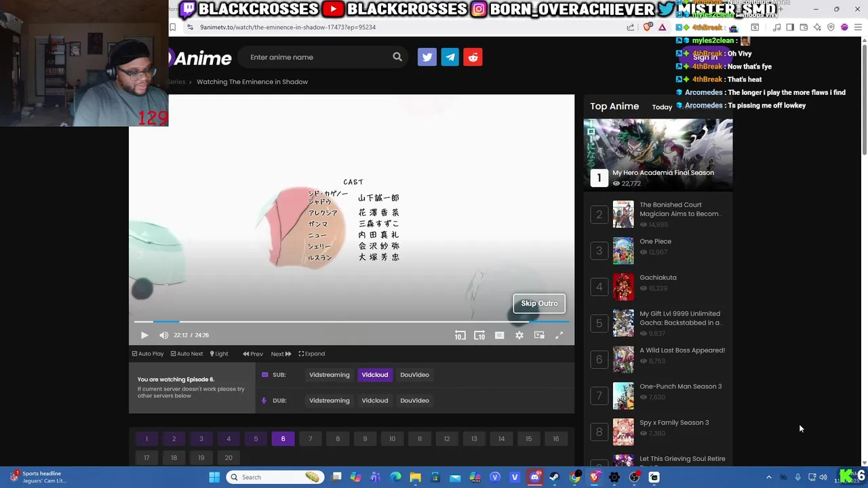Select DUB Vidcloud server
This screenshot has width=868, height=488.
[x=375, y=401]
